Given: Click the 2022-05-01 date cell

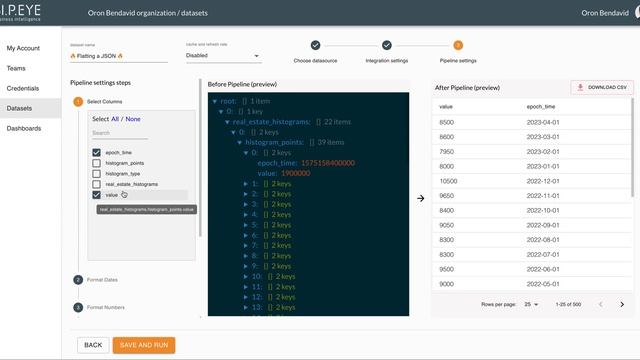Looking at the screenshot, I should (543, 284).
